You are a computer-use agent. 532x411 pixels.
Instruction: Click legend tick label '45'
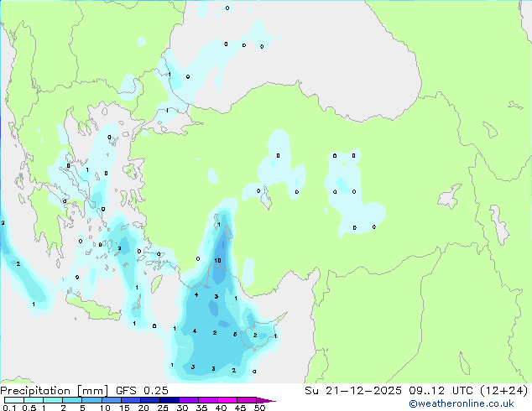pyautogui.click(x=240, y=408)
